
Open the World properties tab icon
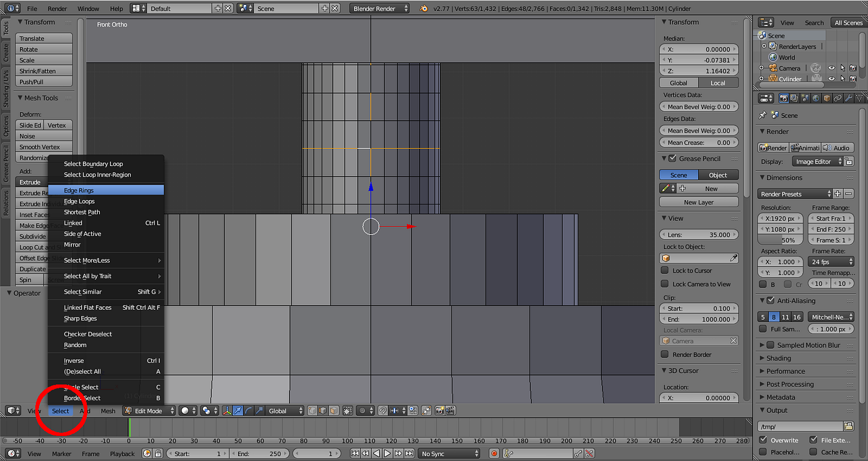816,98
